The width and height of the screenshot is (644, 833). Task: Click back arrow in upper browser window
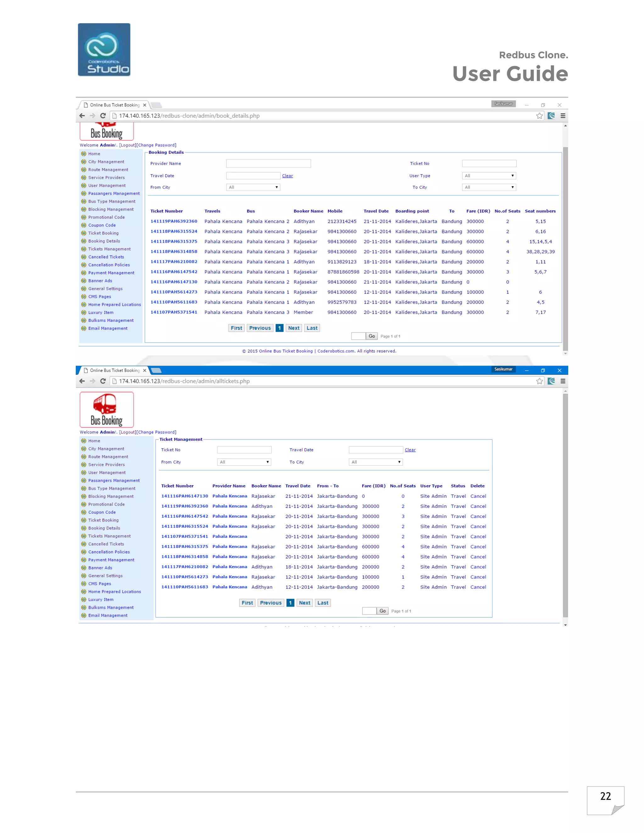click(82, 116)
